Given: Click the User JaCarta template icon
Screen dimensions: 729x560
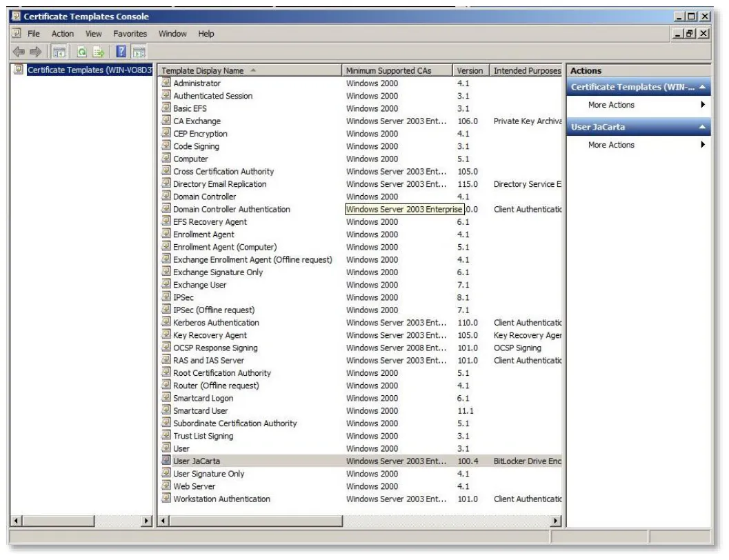Looking at the screenshot, I should pos(166,460).
